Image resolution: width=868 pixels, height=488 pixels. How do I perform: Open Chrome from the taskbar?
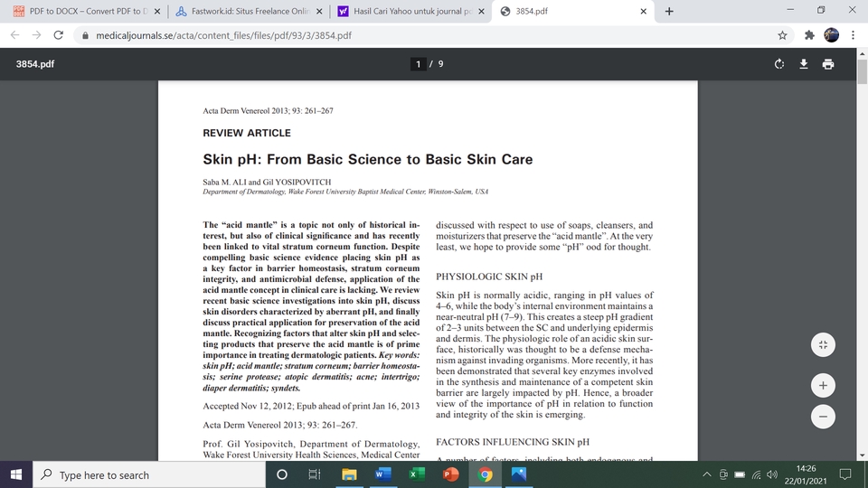(485, 474)
